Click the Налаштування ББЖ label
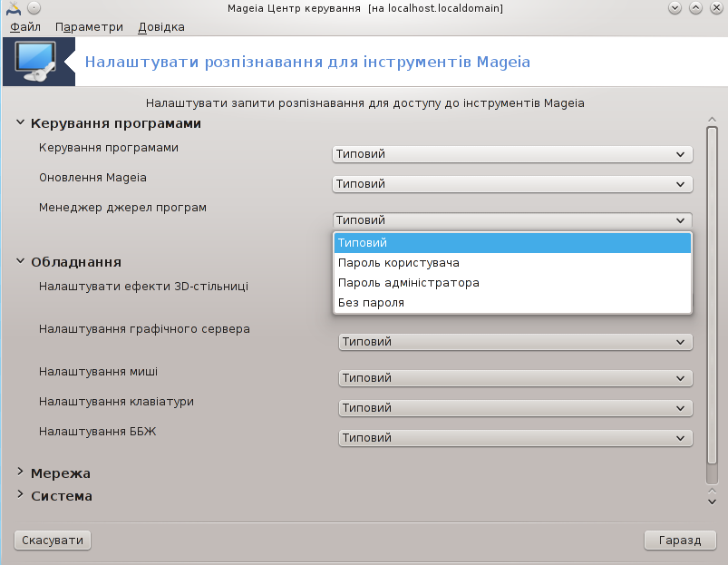728x565 pixels. [x=98, y=432]
